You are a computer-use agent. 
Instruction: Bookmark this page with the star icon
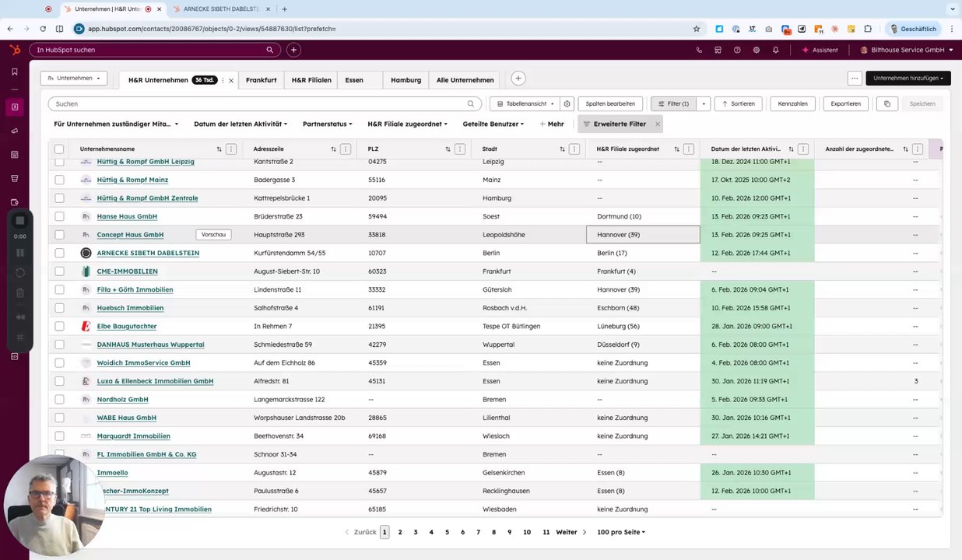point(697,29)
